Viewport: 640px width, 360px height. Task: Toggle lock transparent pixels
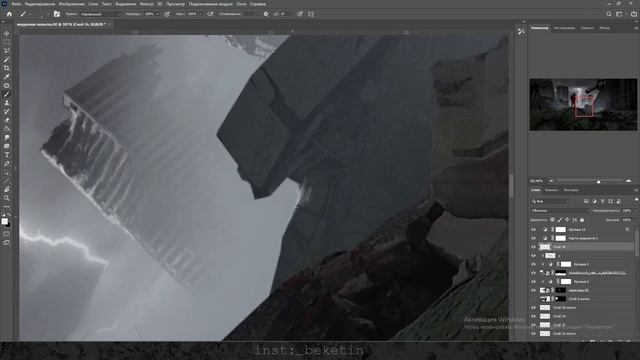pos(552,220)
